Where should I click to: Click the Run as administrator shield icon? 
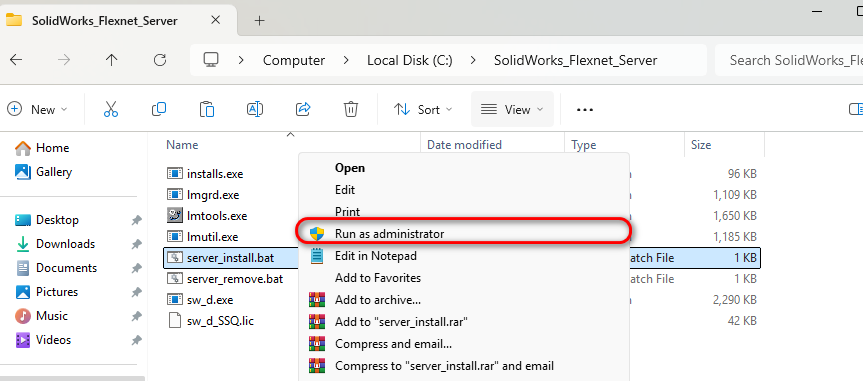pyautogui.click(x=317, y=233)
